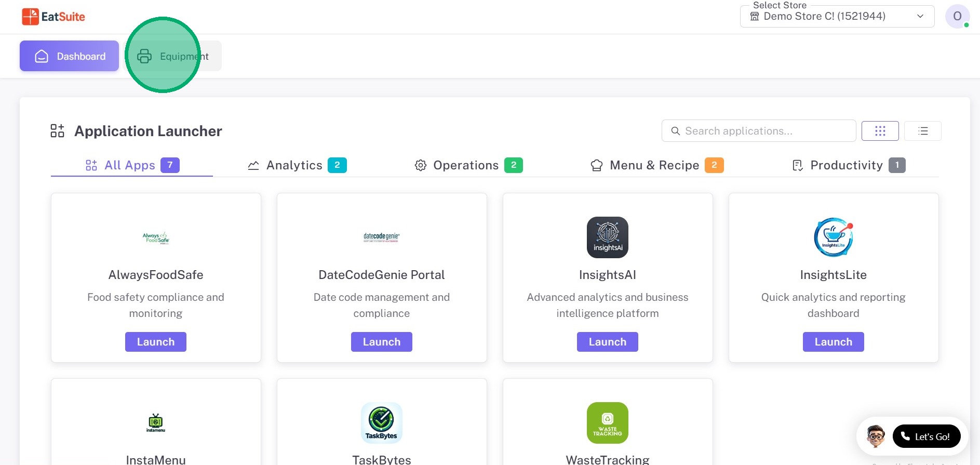Open the user profile avatar

pos(957,16)
